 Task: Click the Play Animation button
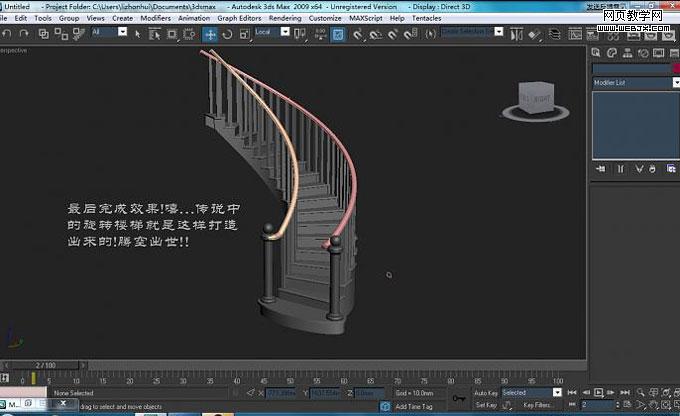(598, 393)
